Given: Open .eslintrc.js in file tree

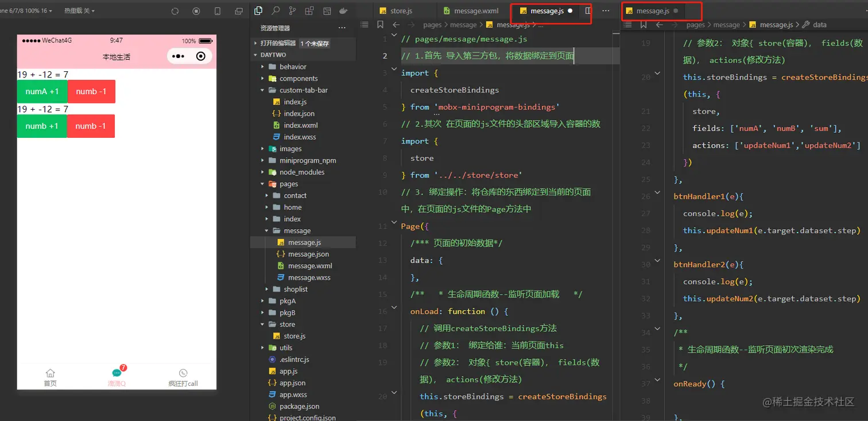Looking at the screenshot, I should [x=294, y=360].
